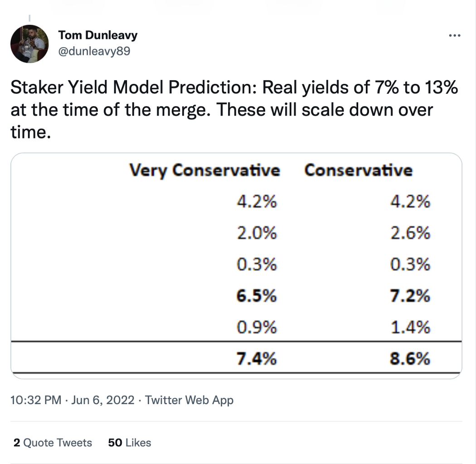The width and height of the screenshot is (476, 464).
Task: Click the 2.6% Conservative value in image
Action: [x=410, y=233]
